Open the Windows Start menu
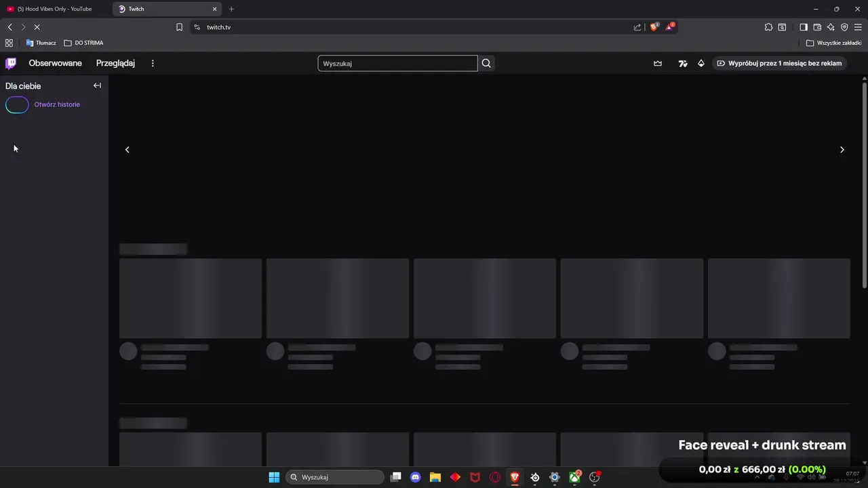The height and width of the screenshot is (488, 868). pyautogui.click(x=274, y=477)
